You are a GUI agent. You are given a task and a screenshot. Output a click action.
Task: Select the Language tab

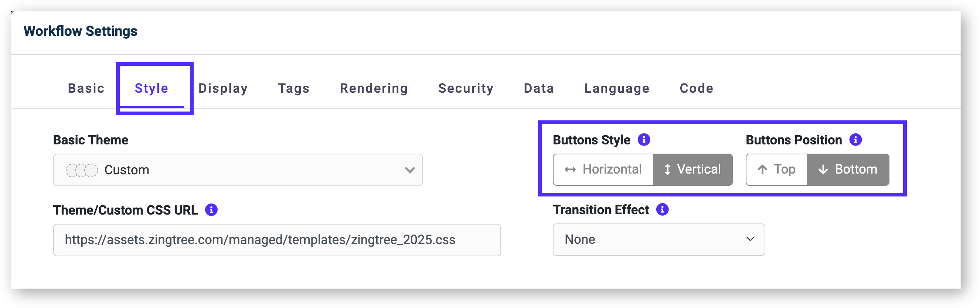617,88
